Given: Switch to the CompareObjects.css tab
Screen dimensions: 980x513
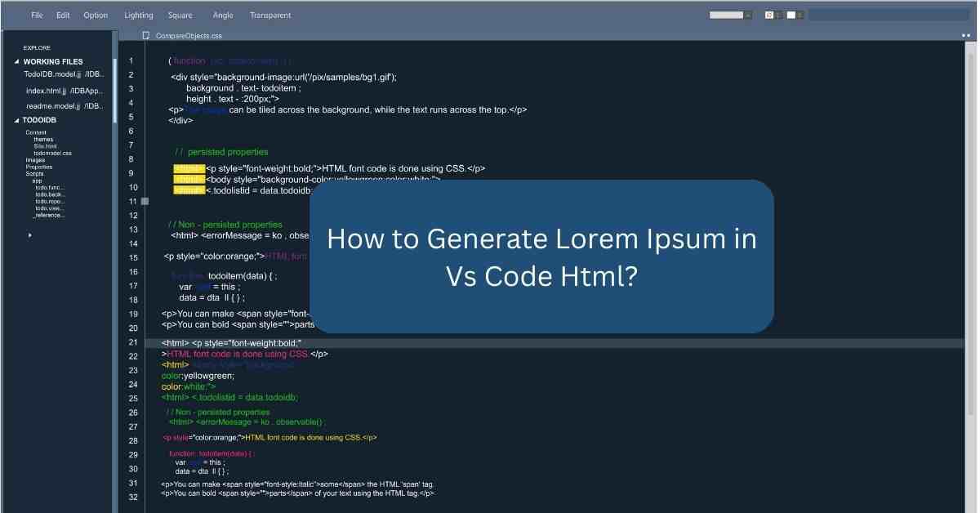Looking at the screenshot, I should 189,36.
